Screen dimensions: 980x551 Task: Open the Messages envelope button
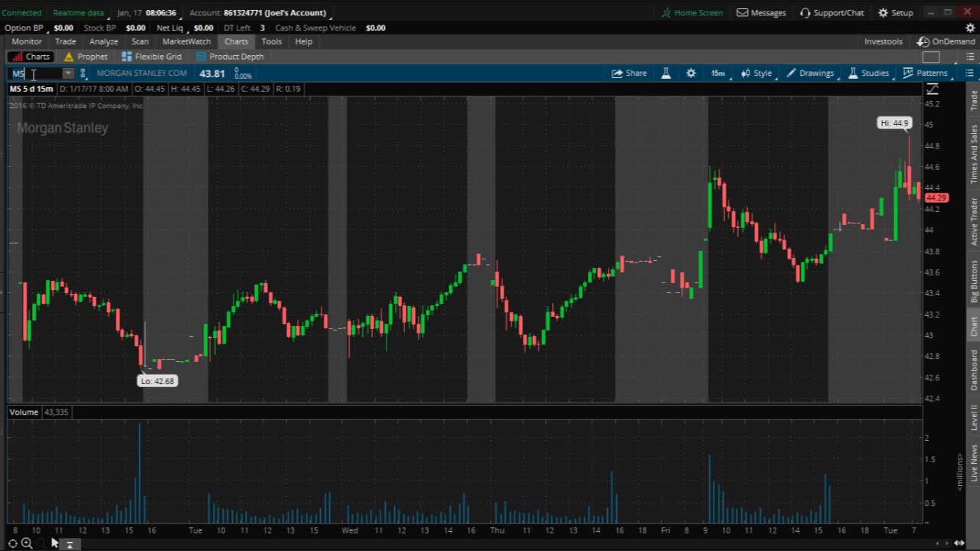pyautogui.click(x=761, y=13)
